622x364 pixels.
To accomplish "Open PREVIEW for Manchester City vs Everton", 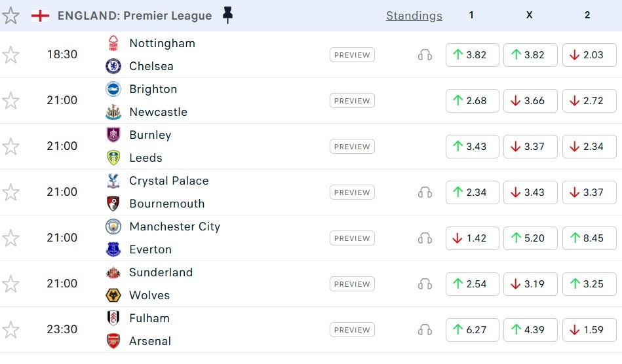I will 352,238.
